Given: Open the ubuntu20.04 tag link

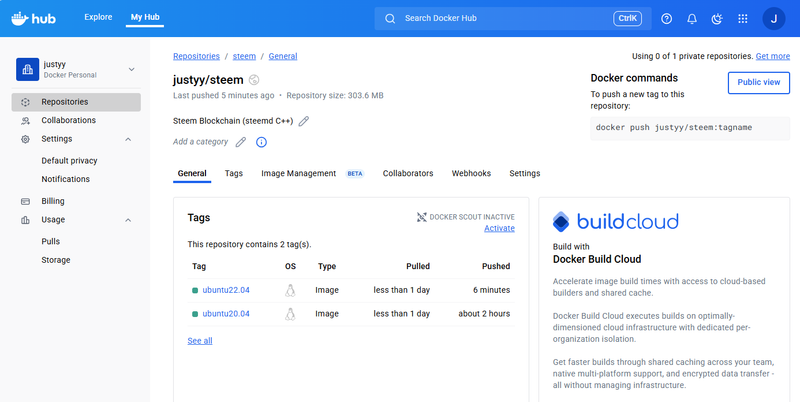Looking at the screenshot, I should [x=226, y=314].
